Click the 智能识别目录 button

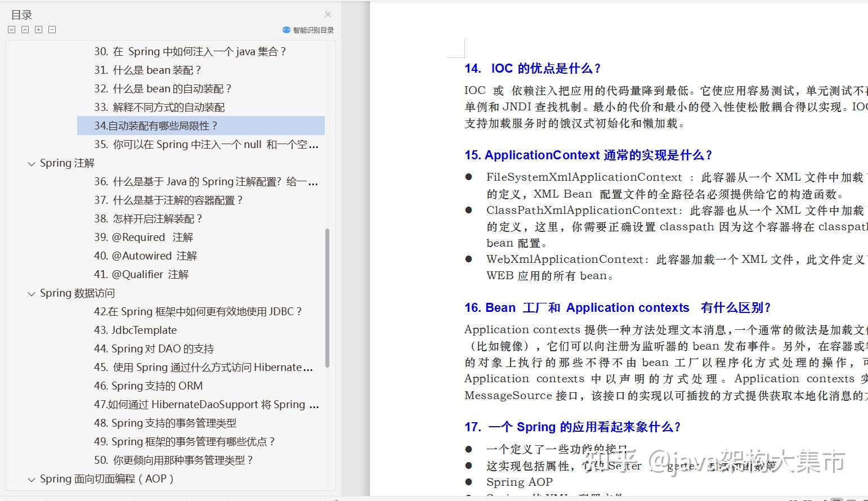(308, 30)
